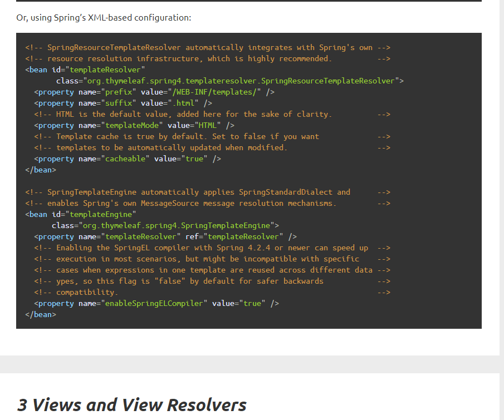This screenshot has width=504, height=420.
Task: Click the comment 'ypes, so this flag is "false"'
Action: coord(212,281)
